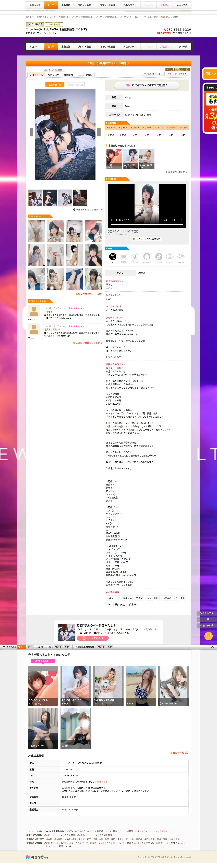
Task: Click 大きいサイズで動画を見る button
Action: click(147, 239)
